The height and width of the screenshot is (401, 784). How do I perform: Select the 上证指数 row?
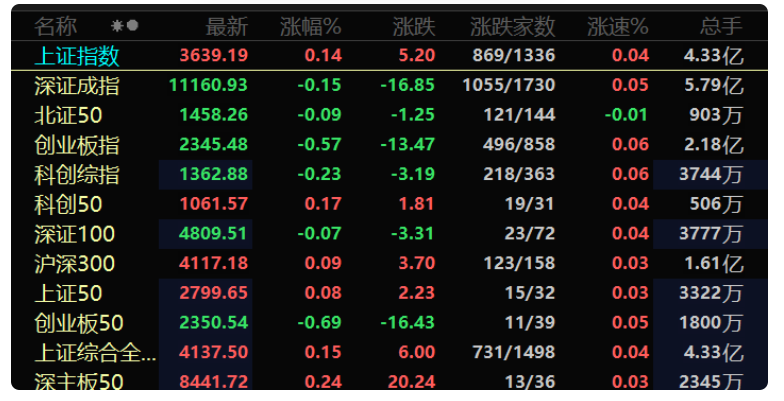click(389, 55)
